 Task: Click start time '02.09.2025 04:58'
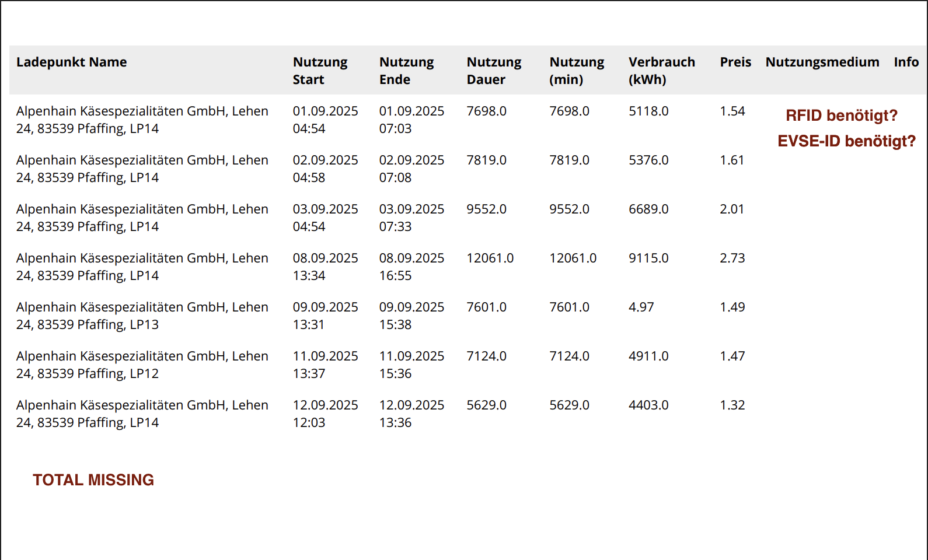[x=326, y=169]
